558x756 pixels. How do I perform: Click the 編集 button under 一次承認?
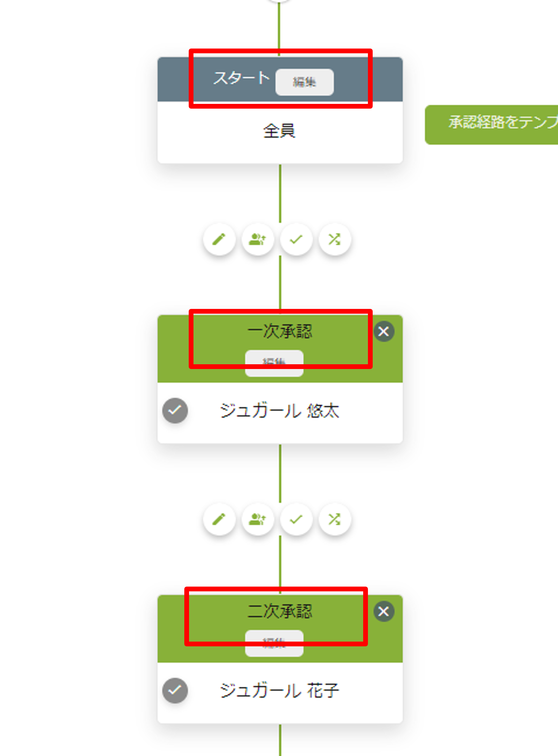click(274, 363)
